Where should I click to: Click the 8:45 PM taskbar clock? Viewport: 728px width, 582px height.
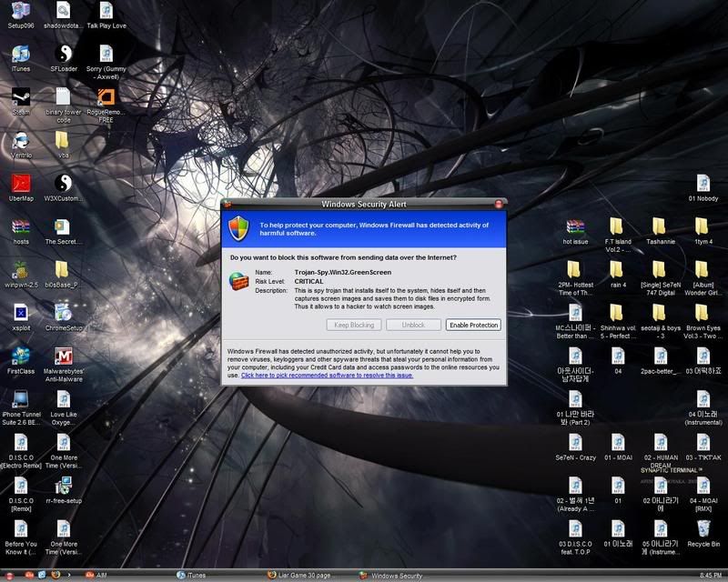(x=710, y=576)
